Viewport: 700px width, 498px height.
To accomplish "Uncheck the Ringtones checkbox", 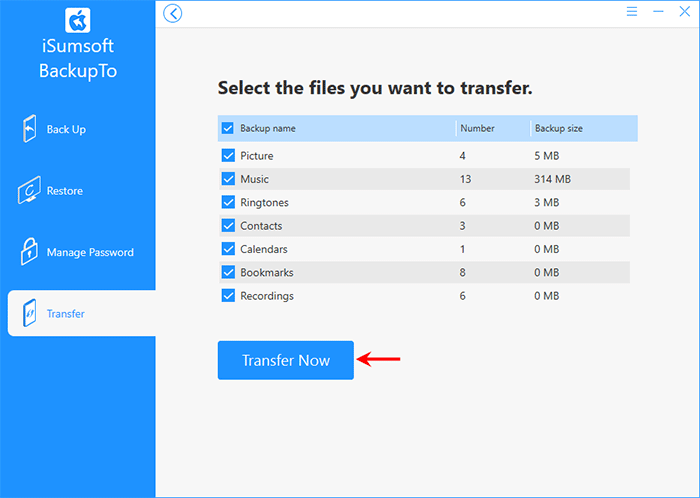I will [228, 202].
